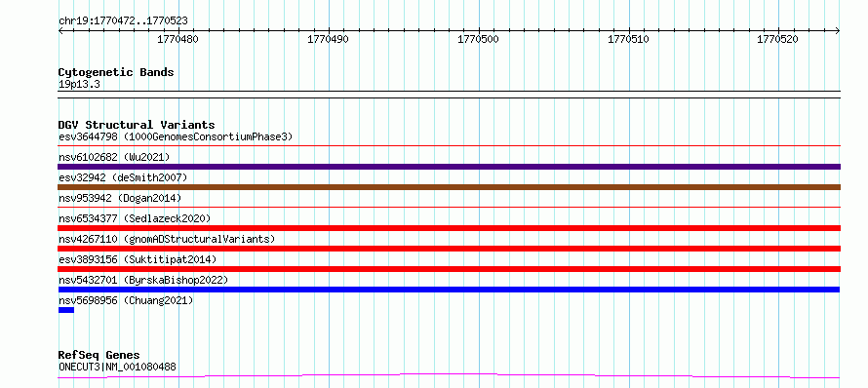Open variant nsv5698956 (Chuang2021) label
The width and height of the screenshot is (868, 388).
coord(126,300)
